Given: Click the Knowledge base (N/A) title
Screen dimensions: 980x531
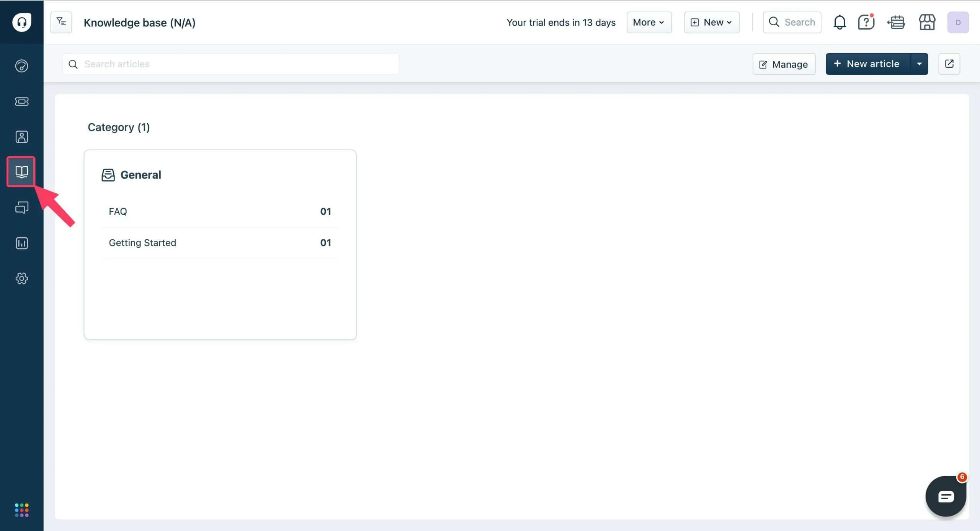Looking at the screenshot, I should (x=139, y=23).
